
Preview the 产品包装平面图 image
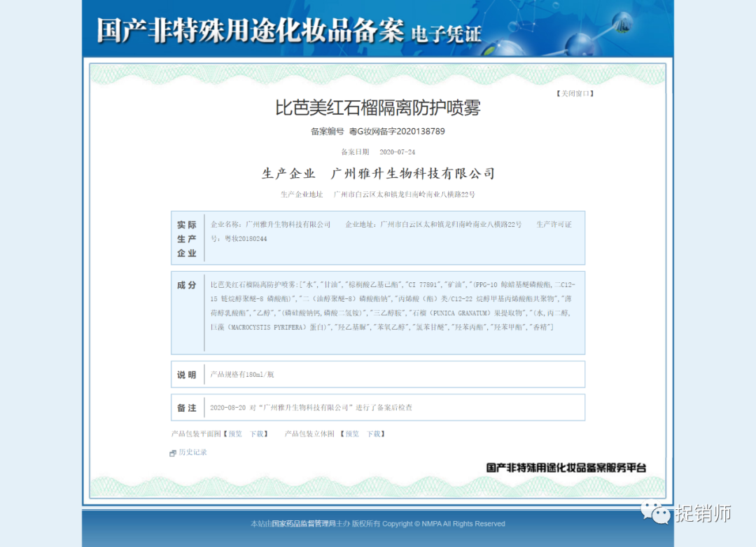(234, 434)
